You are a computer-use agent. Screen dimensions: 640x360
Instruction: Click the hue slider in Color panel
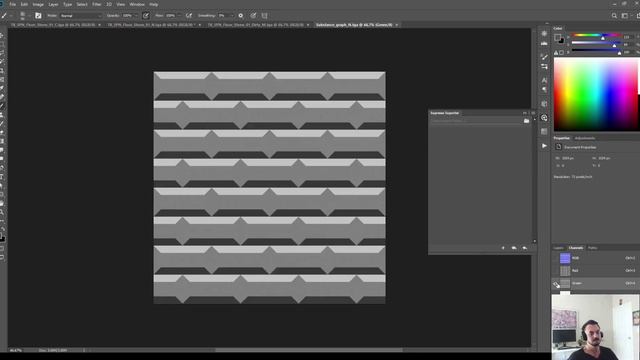596,35
